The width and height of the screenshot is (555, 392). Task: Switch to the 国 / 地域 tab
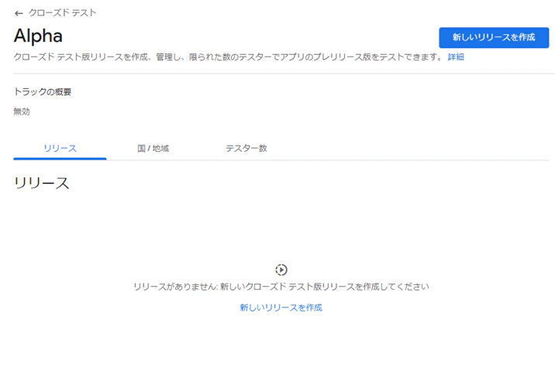click(x=153, y=149)
